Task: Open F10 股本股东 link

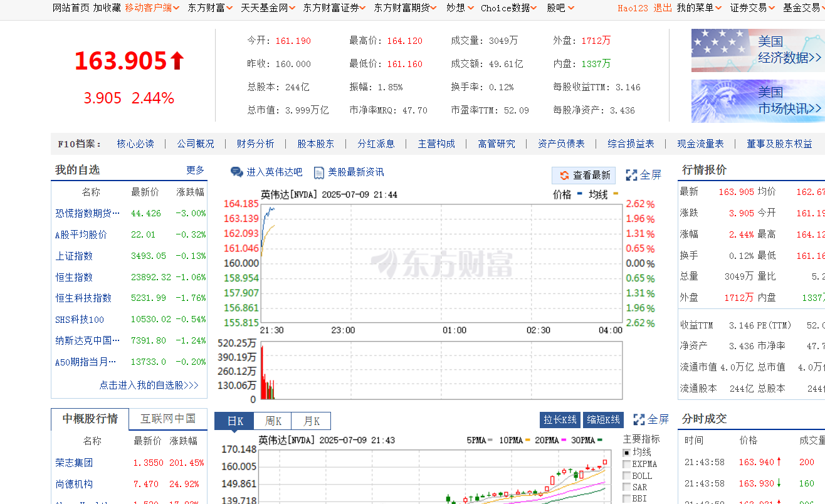Action: 316,144
